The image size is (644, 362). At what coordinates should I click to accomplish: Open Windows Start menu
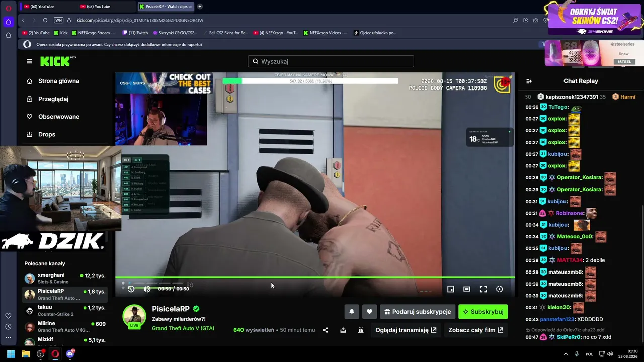pos(11,354)
